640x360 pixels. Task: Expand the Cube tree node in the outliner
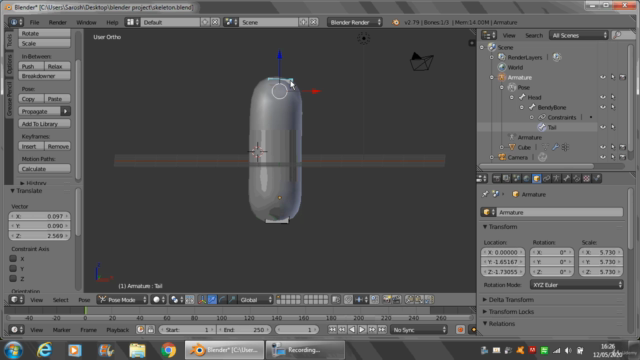(502, 147)
